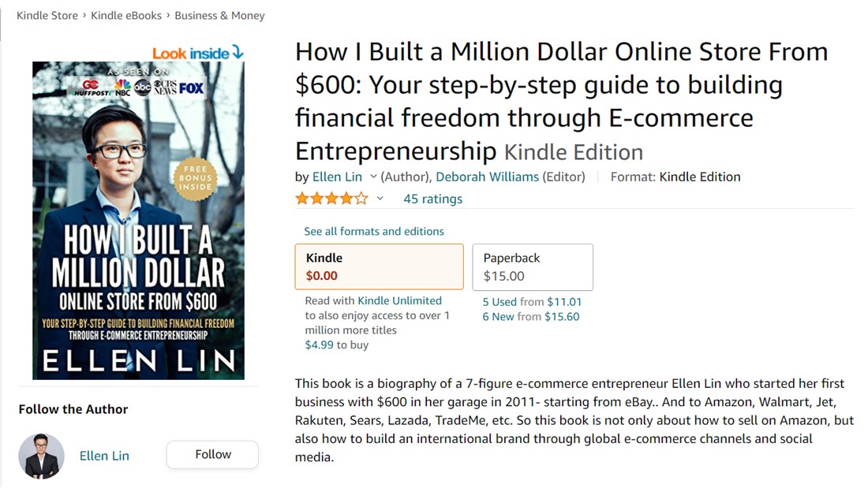
Task: Navigate to Business & Money category
Action: [x=219, y=15]
